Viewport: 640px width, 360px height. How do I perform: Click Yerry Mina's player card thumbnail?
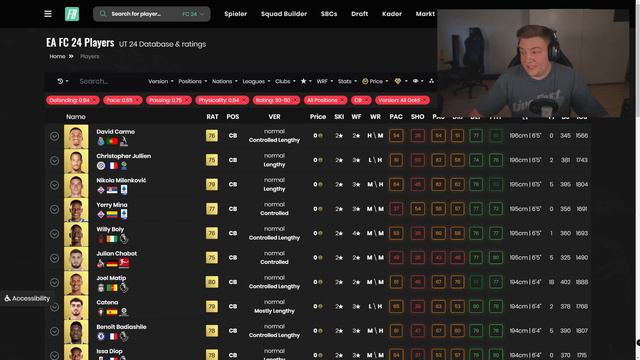(x=76, y=209)
